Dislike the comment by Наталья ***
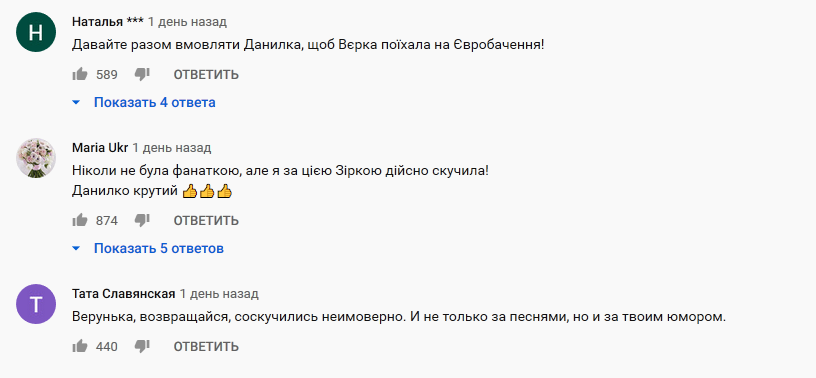Viewport: 816px width, 378px height. [x=142, y=75]
